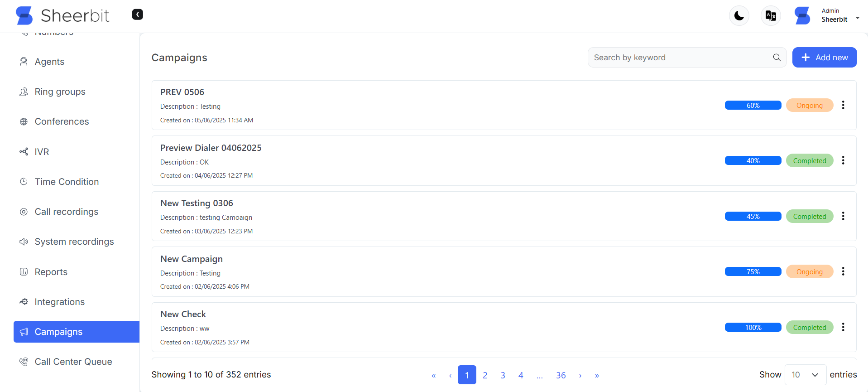868x392 pixels.
Task: Collapse the sidebar with arrow button
Action: [x=137, y=15]
